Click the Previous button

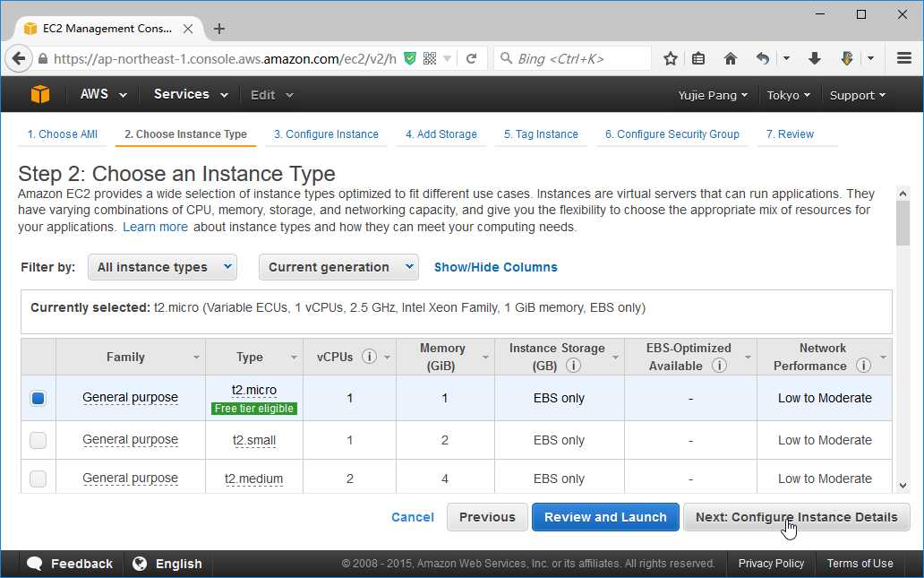[487, 517]
